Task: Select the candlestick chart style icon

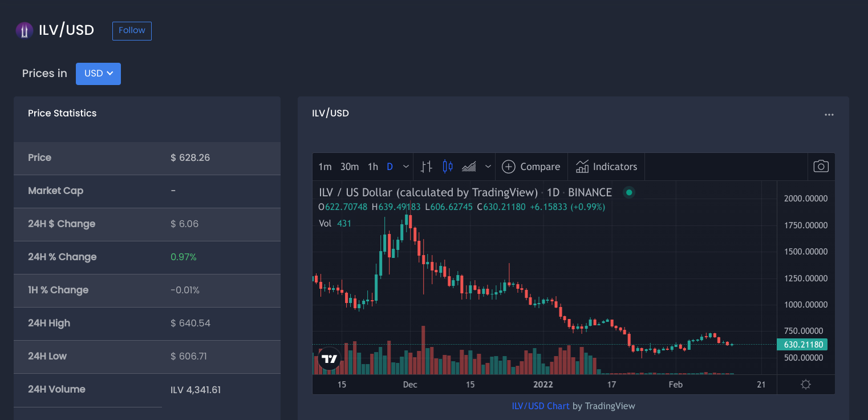Action: point(448,167)
